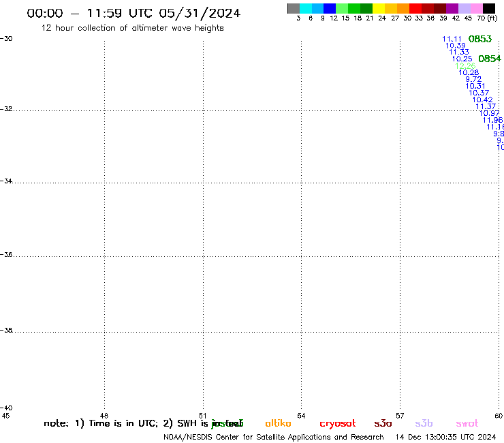
Task: Click the gray swatch in the wave height legend
Action: (294, 8)
